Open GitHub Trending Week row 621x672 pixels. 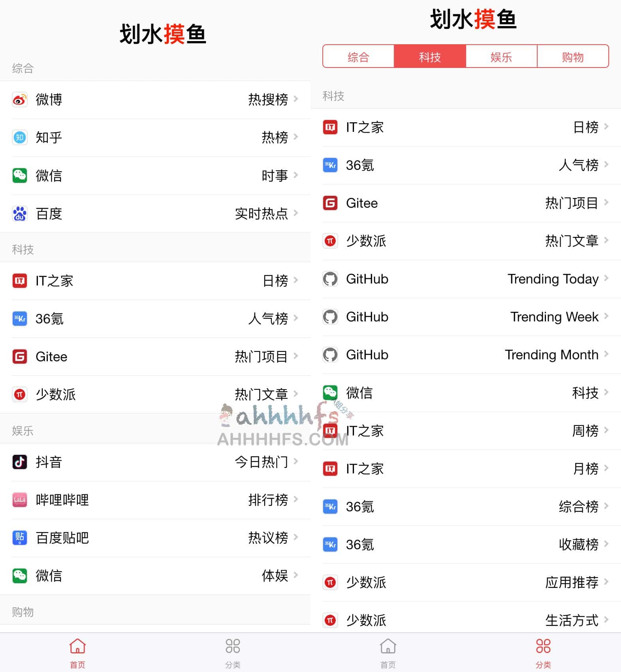click(466, 317)
